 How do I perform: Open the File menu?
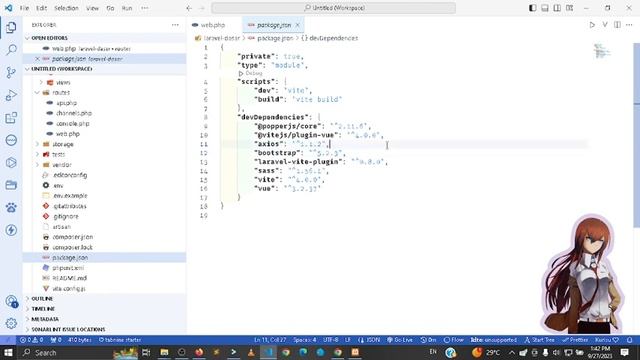coord(24,8)
